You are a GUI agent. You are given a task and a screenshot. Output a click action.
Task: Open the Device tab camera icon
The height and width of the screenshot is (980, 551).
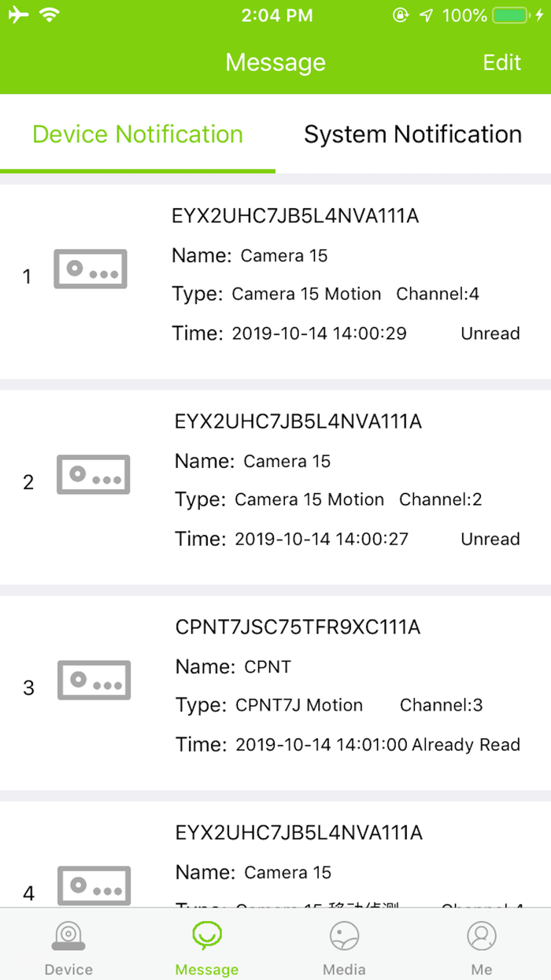68,937
